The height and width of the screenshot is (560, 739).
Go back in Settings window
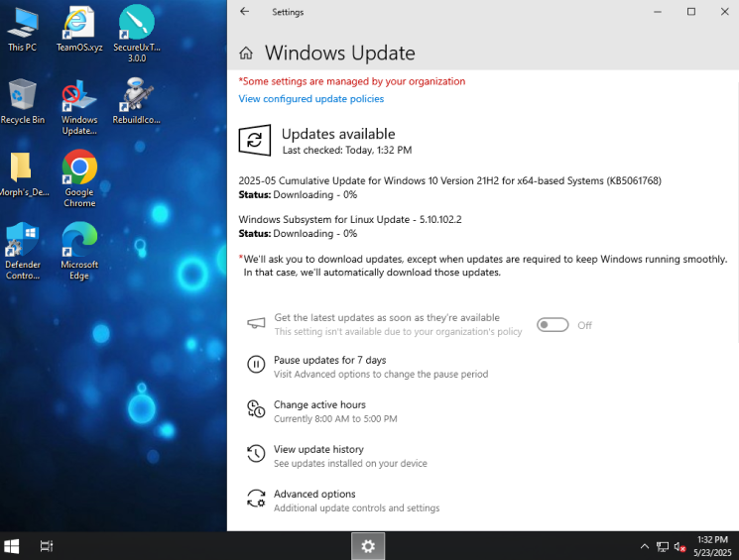click(x=244, y=11)
